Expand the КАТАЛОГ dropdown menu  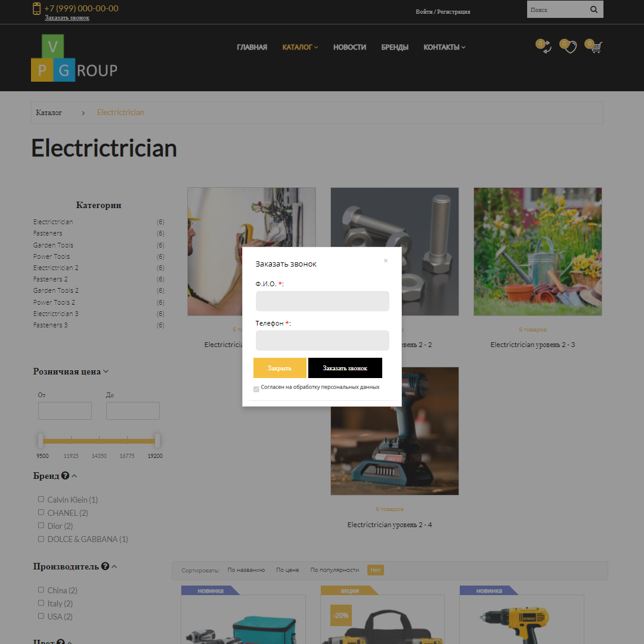point(300,47)
